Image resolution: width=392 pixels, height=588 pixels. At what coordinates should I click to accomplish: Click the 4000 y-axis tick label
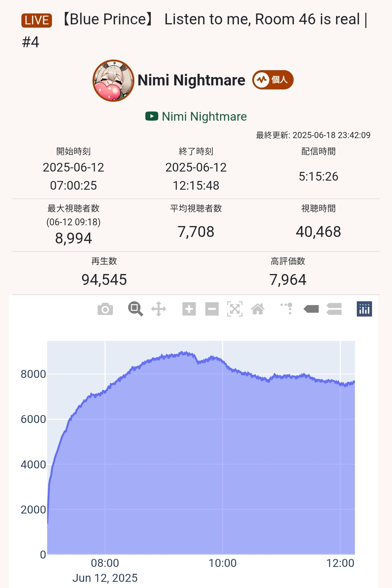(33, 464)
